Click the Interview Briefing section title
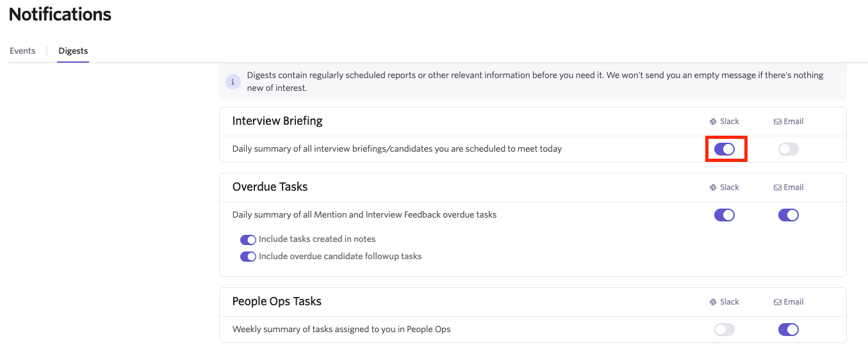The width and height of the screenshot is (868, 359). 277,121
